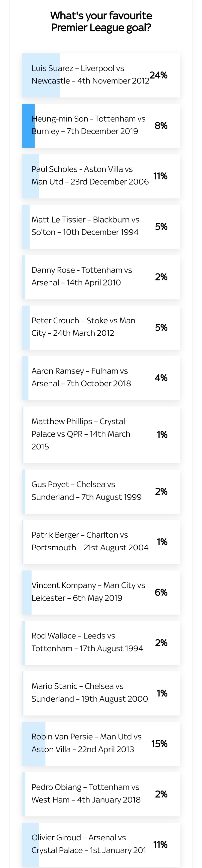Vote for Vincent Kompany Man City goal
Screen dimensions: 202x868
101,592
